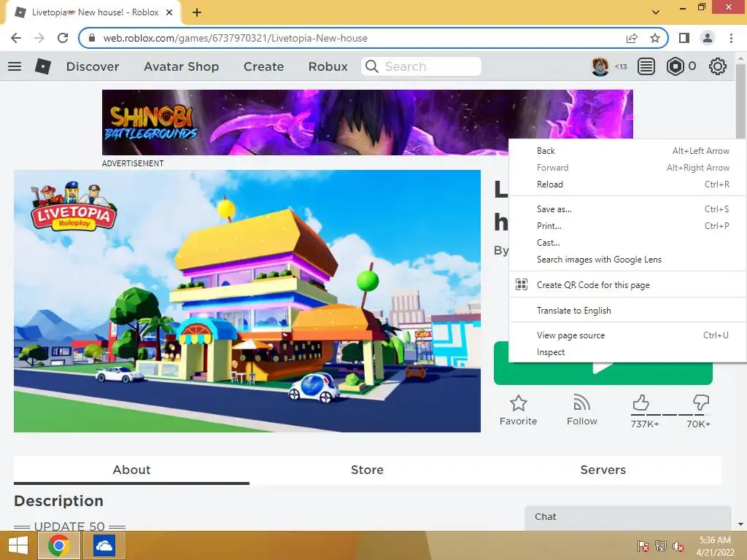Open a new tab with the plus button
Image resolution: width=747 pixels, height=560 pixels.
coord(197,13)
